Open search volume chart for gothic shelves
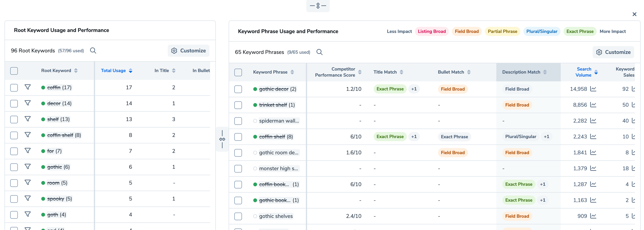644x230 pixels. coord(593,216)
